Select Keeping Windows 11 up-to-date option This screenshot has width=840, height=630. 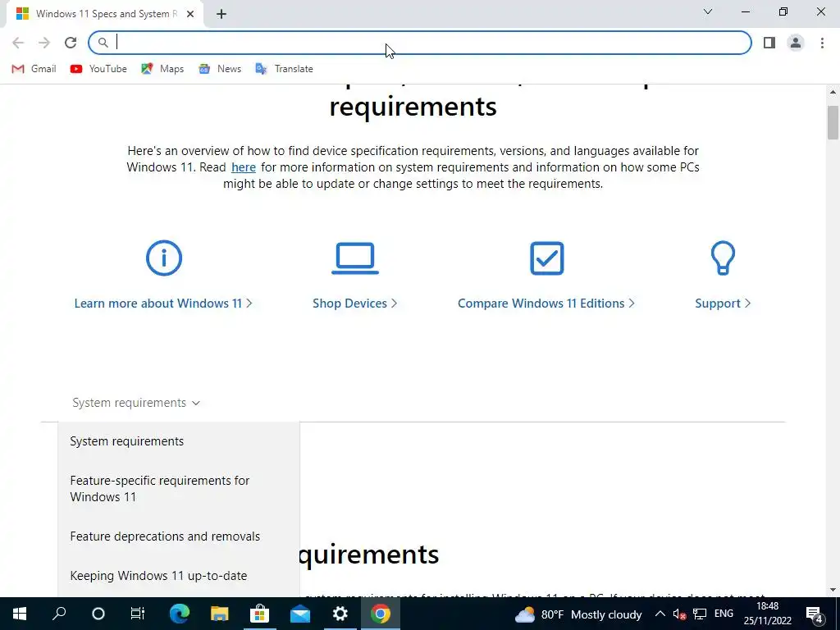pyautogui.click(x=158, y=575)
